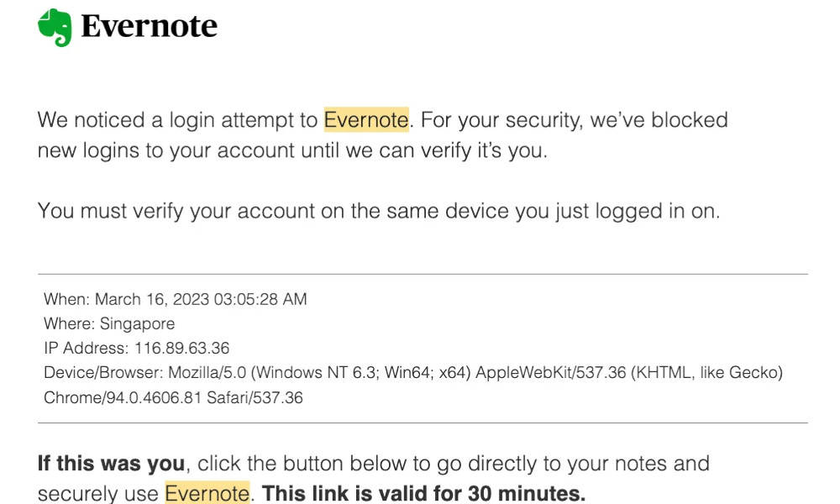The height and width of the screenshot is (504, 840).
Task: Click 'This link is valid for 30 minutes.'
Action: pos(423,492)
